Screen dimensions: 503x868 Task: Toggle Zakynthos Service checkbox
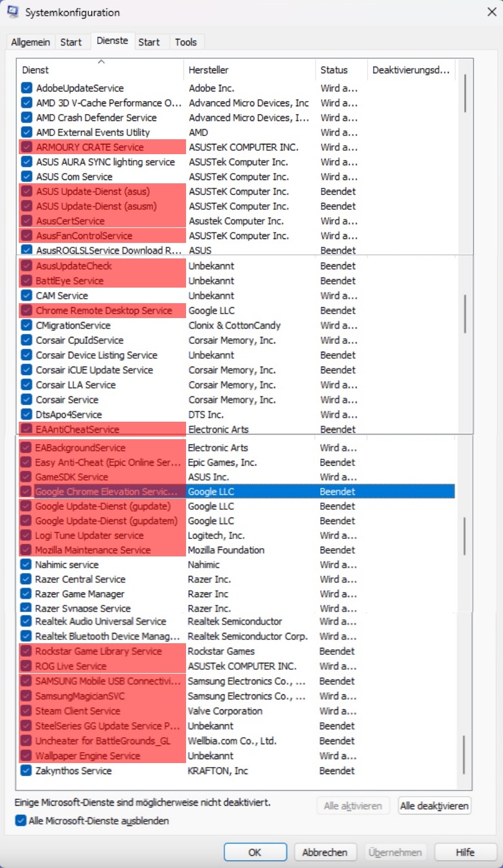pos(26,771)
